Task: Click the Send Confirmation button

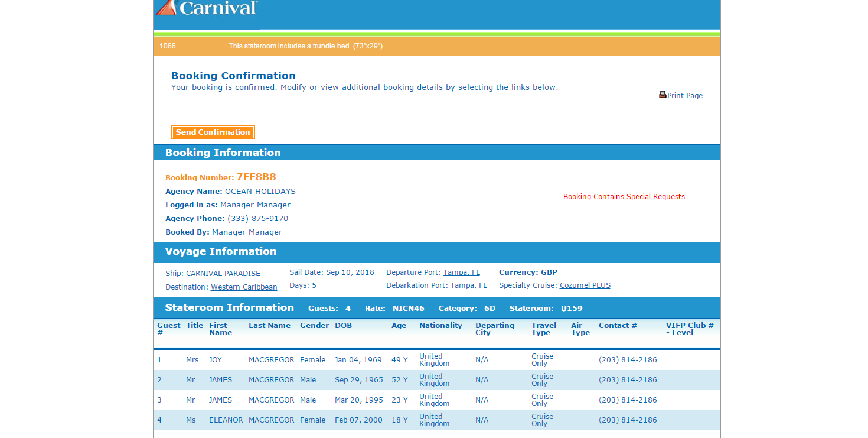Action: click(213, 132)
